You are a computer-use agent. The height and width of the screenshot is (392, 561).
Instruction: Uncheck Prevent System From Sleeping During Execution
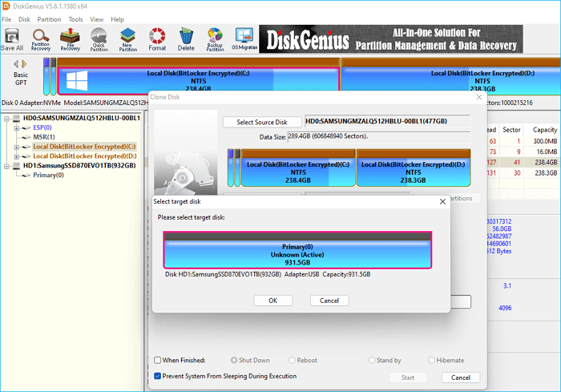pos(157,376)
